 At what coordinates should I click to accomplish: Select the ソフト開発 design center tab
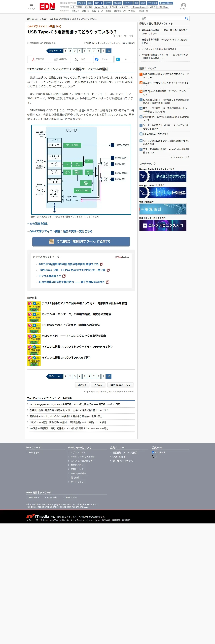coord(153,3)
